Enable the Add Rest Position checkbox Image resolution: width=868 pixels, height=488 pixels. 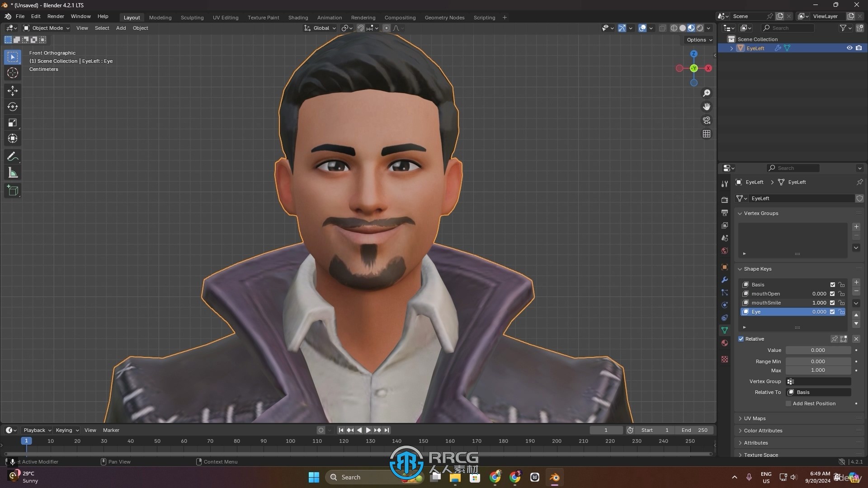pyautogui.click(x=788, y=404)
